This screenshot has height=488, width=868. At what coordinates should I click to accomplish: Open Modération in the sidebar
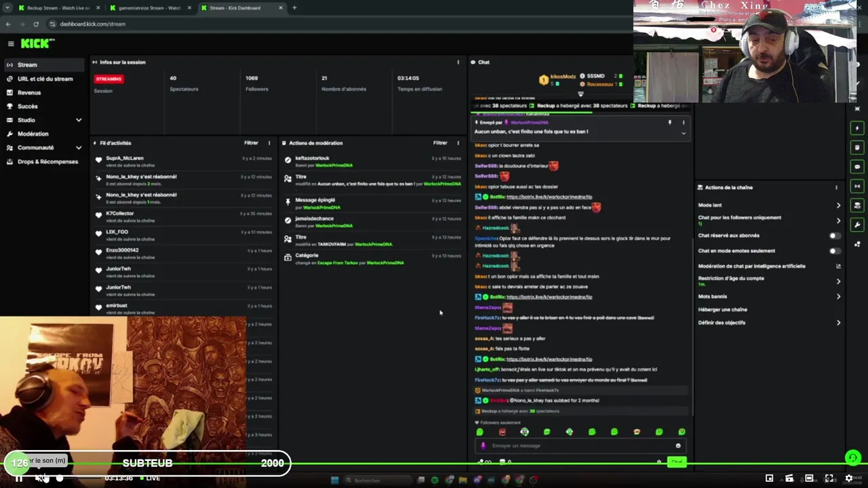pos(45,134)
